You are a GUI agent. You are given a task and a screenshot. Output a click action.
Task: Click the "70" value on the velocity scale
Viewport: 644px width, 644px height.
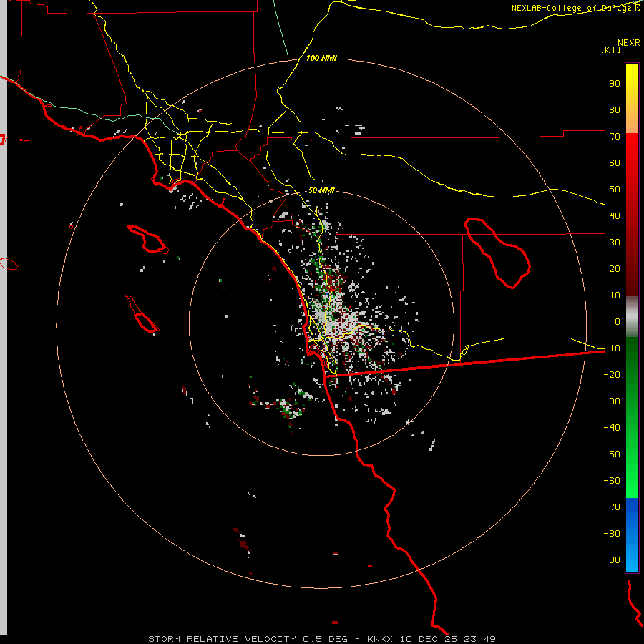pyautogui.click(x=615, y=137)
